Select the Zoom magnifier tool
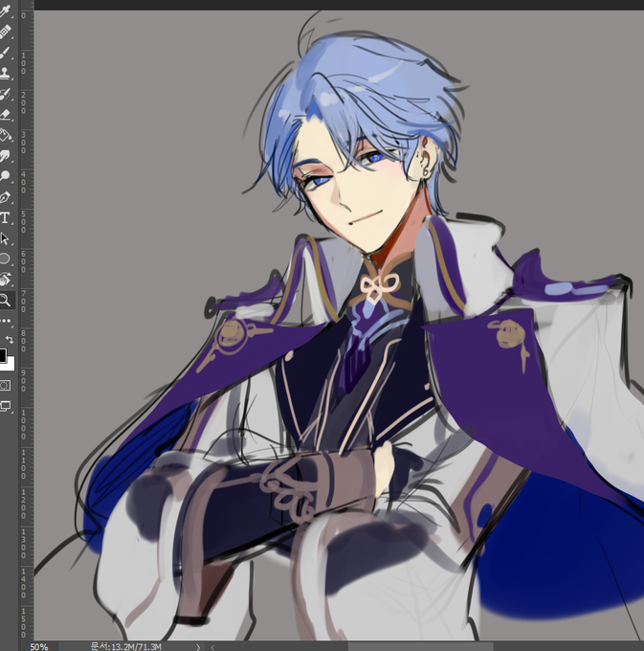644x651 pixels. (x=5, y=300)
